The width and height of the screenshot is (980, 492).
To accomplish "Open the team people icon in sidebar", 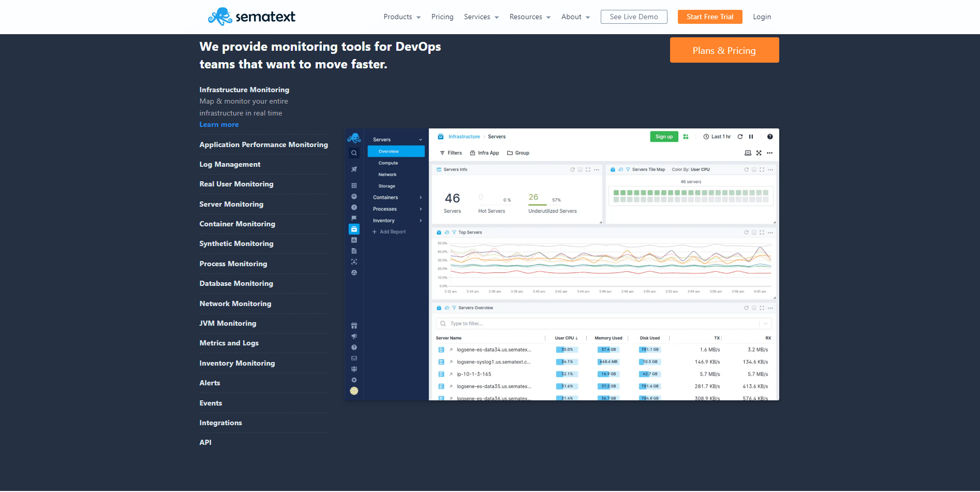I will [x=354, y=369].
